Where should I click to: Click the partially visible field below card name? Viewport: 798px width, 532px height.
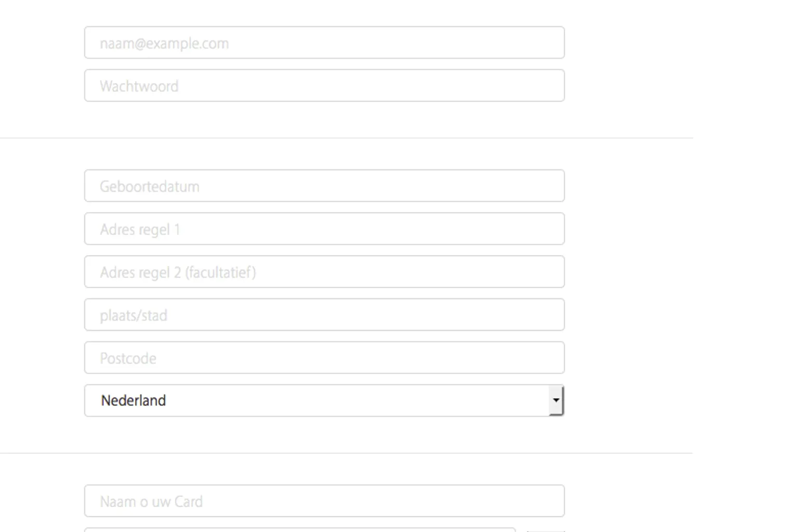click(300, 530)
